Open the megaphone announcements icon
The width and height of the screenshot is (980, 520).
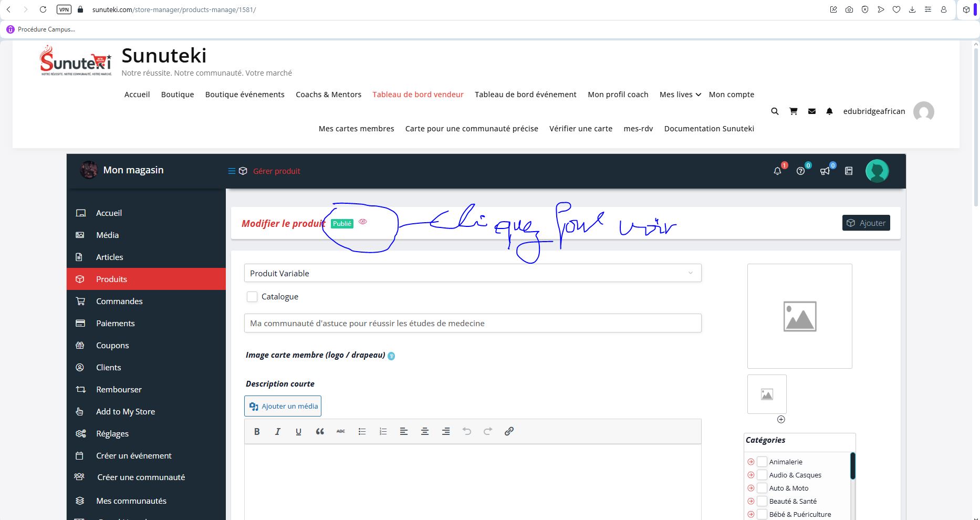(825, 171)
